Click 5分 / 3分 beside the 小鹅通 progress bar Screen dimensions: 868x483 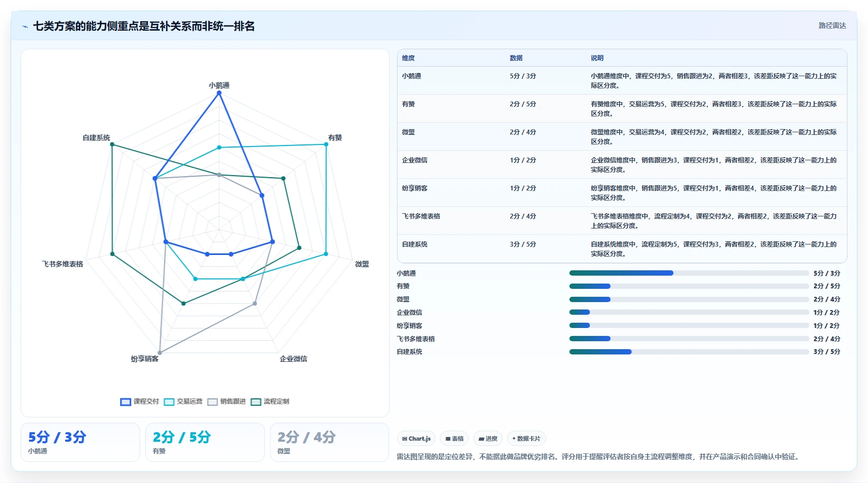pos(827,274)
